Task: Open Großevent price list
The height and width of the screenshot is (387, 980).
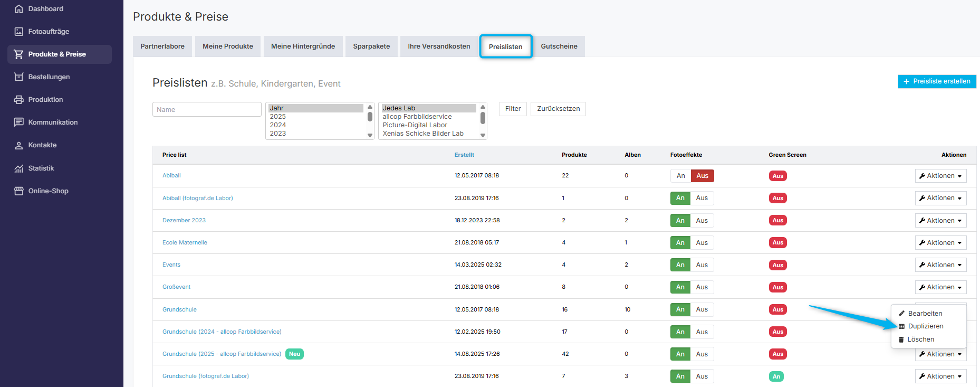Action: pos(176,287)
